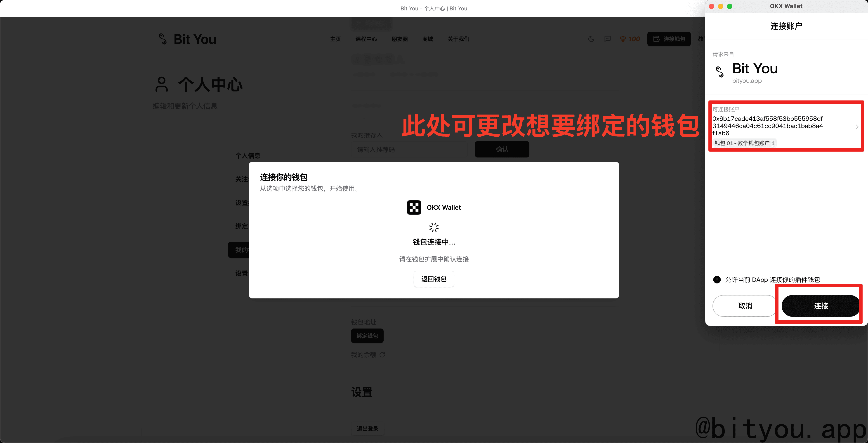868x443 pixels.
Task: Click the 确认 button next to referral code
Action: (x=502, y=150)
